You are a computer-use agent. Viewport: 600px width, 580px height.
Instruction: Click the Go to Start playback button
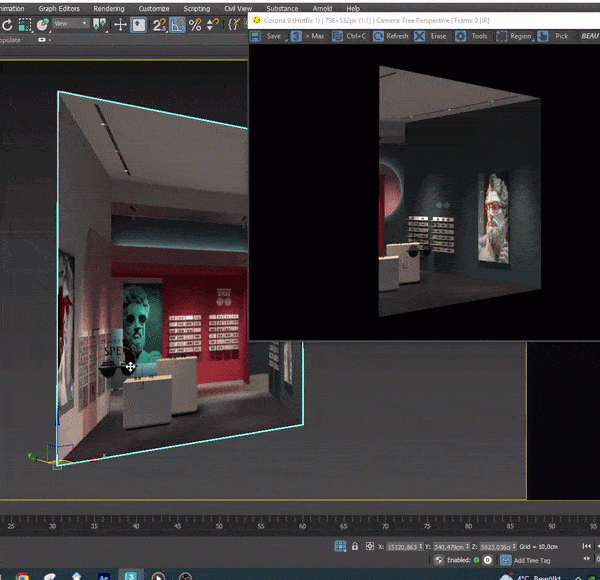(x=586, y=546)
